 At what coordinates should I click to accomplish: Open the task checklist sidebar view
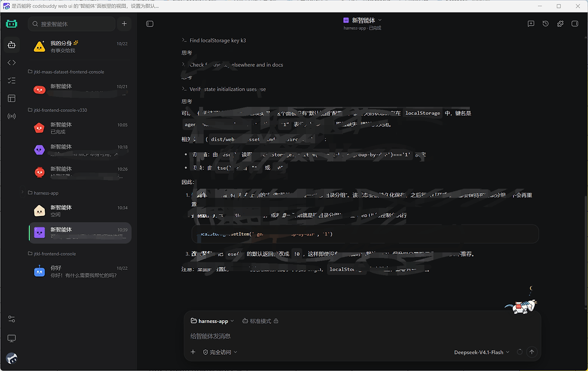tap(11, 80)
